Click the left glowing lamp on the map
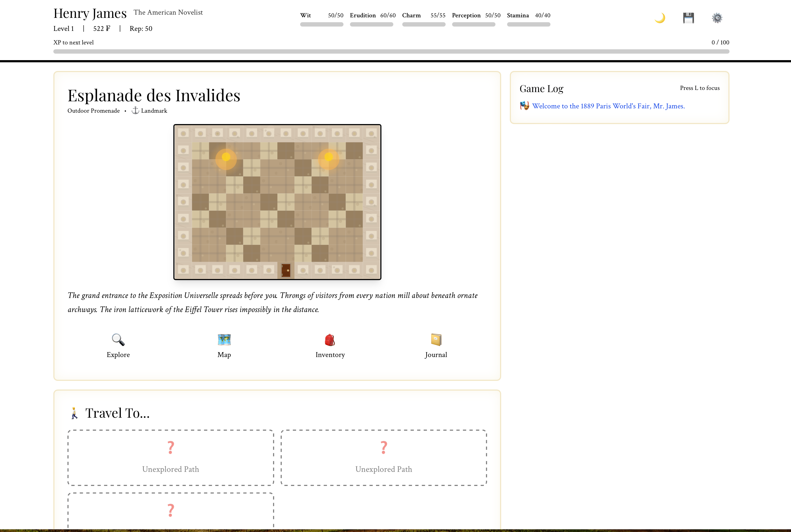 coord(226,157)
